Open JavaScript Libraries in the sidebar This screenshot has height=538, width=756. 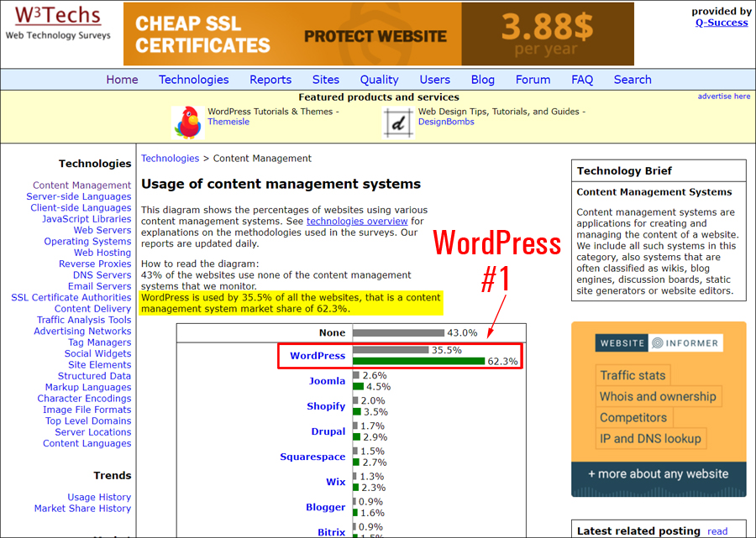coord(87,219)
